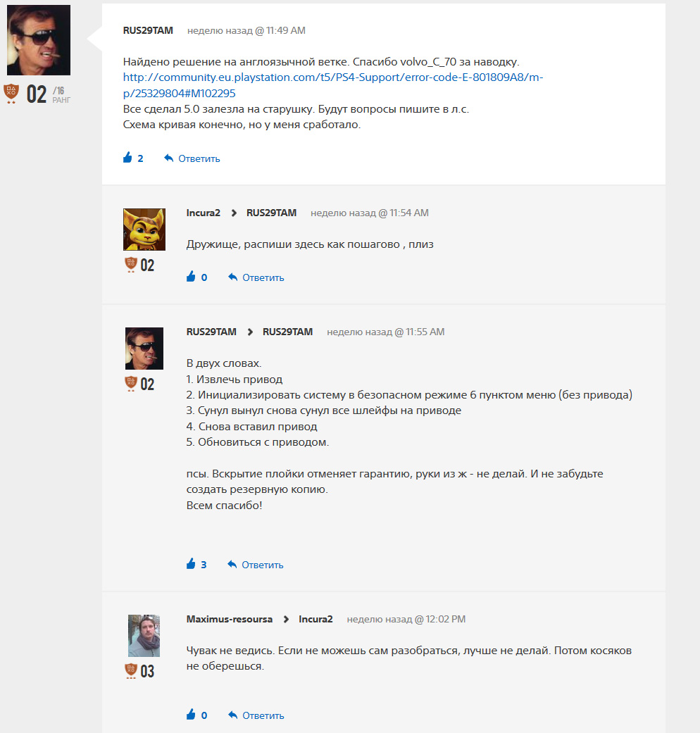This screenshot has height=733, width=700.
Task: Click rank 02 badge under RUS29TAM reply avatar
Action: click(x=131, y=384)
